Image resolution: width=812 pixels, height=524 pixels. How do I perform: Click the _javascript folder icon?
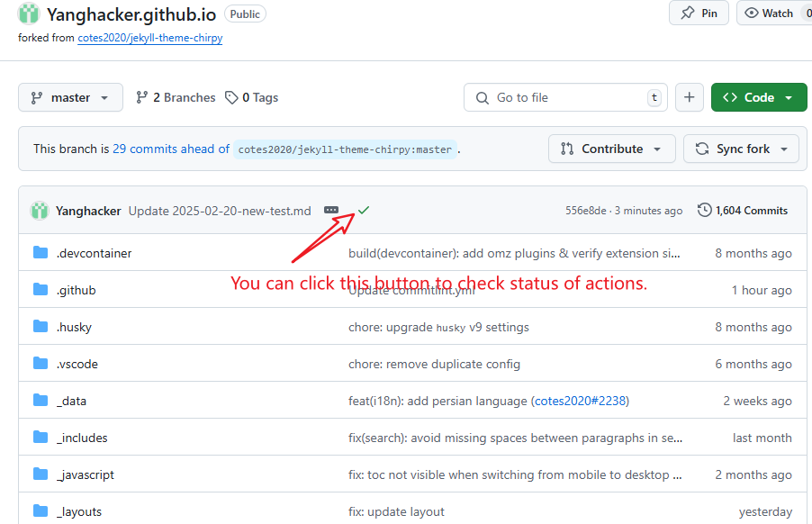click(41, 474)
